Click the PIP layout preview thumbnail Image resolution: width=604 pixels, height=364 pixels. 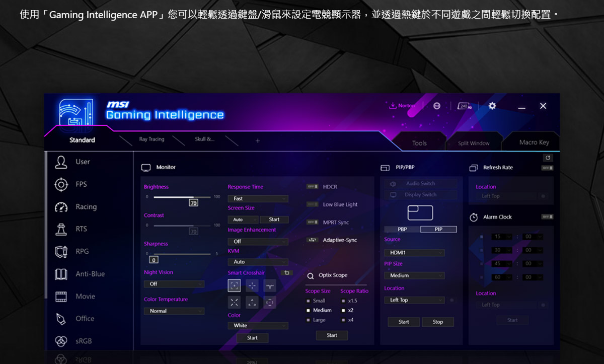[x=420, y=212]
